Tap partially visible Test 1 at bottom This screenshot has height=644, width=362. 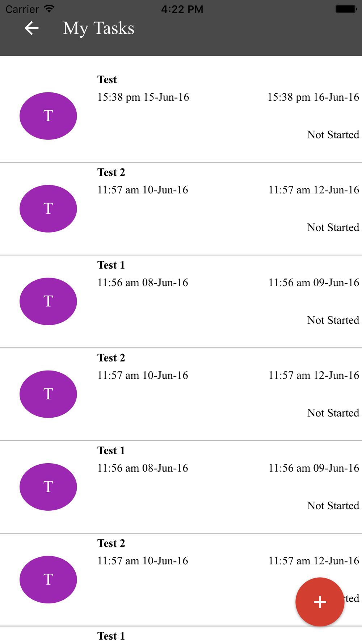pyautogui.click(x=111, y=636)
